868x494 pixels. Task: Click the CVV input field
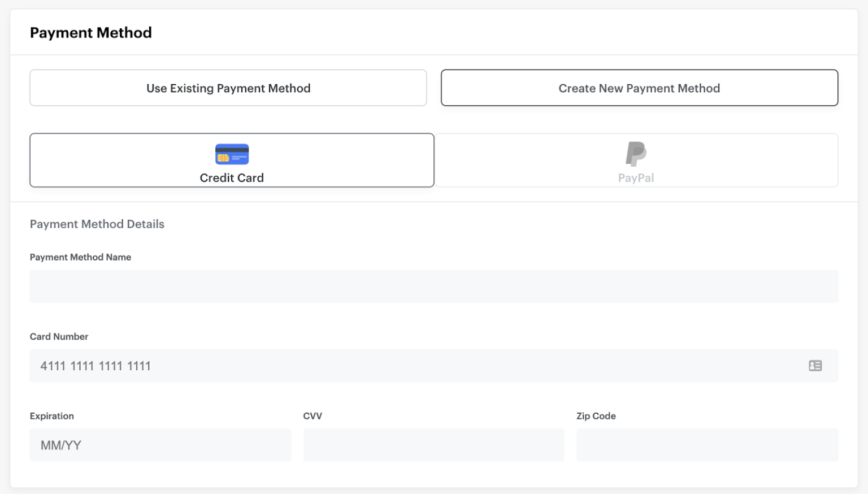coord(433,445)
